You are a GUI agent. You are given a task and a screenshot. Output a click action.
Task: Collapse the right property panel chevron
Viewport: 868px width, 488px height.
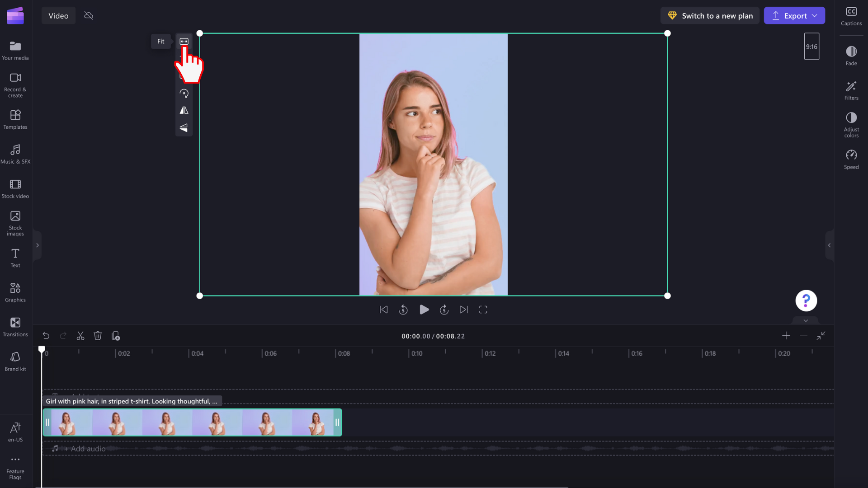829,245
